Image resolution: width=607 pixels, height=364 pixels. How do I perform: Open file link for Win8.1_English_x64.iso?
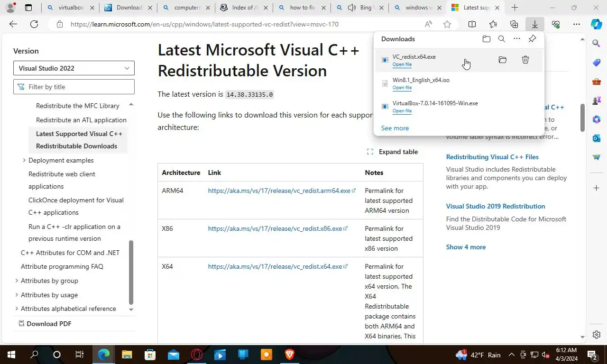tap(402, 88)
